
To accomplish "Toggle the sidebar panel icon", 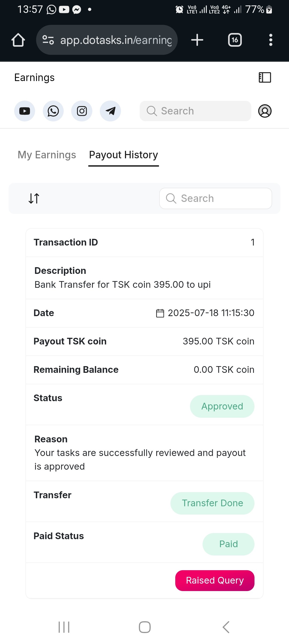I will pos(265,78).
